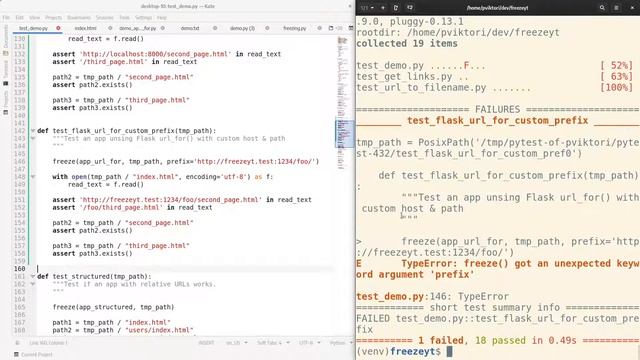Close the demo_ap..._for.py tab
This screenshot has width=640, height=360.
point(162,28)
